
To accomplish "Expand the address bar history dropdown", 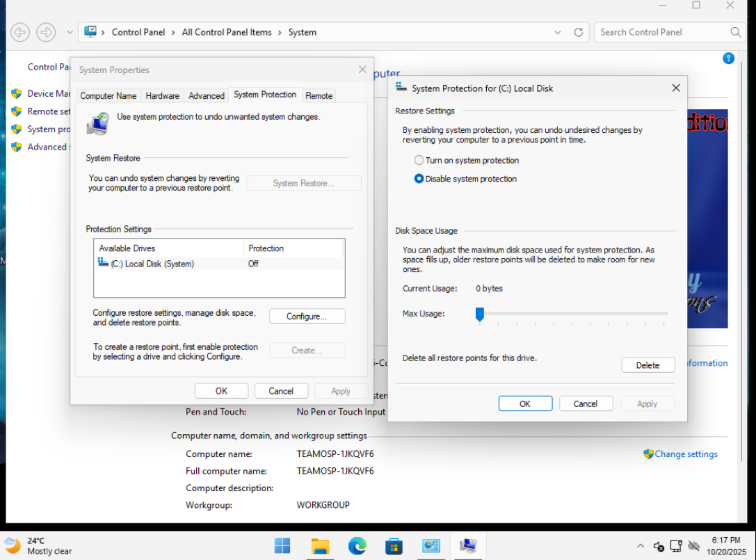I will coord(558,32).
